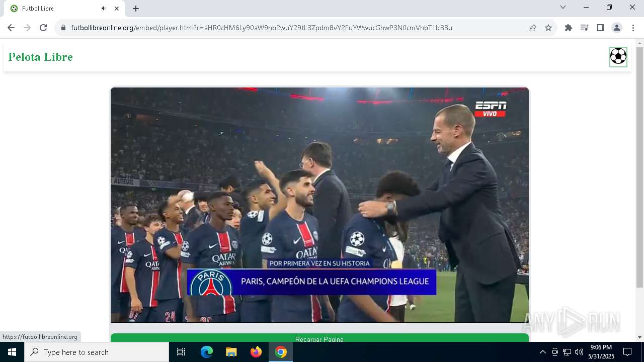Open the media control icon in the toolbar
The image size is (644, 362).
point(584,28)
